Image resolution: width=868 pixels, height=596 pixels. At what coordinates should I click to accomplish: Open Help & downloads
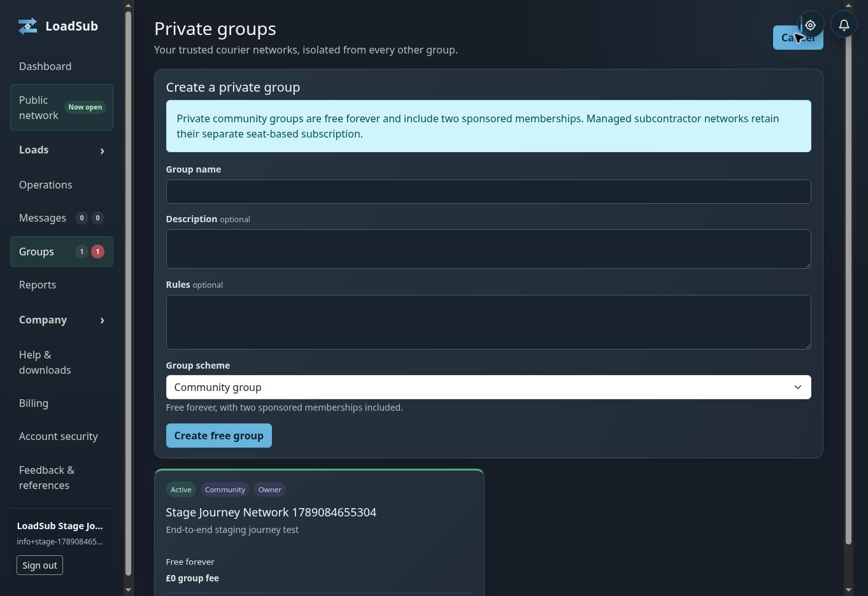point(62,362)
